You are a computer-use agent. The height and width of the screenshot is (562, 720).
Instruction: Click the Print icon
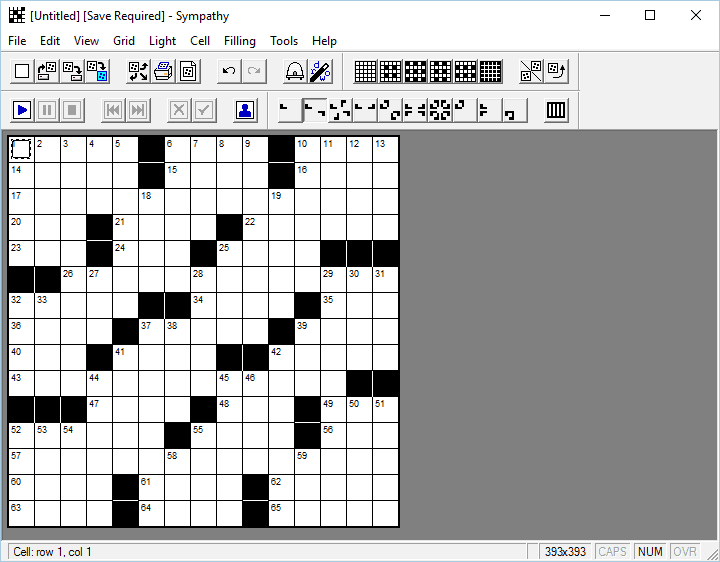point(163,71)
